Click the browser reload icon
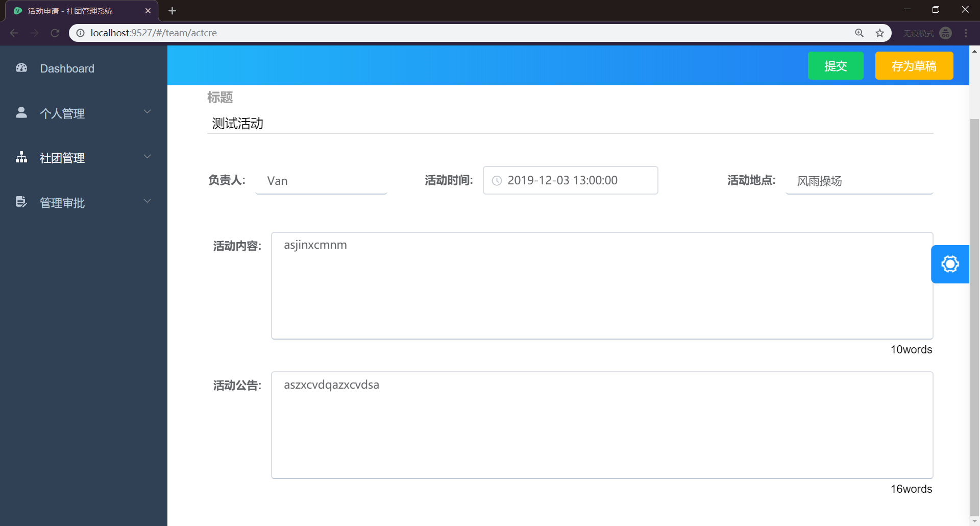980x526 pixels. click(x=55, y=33)
